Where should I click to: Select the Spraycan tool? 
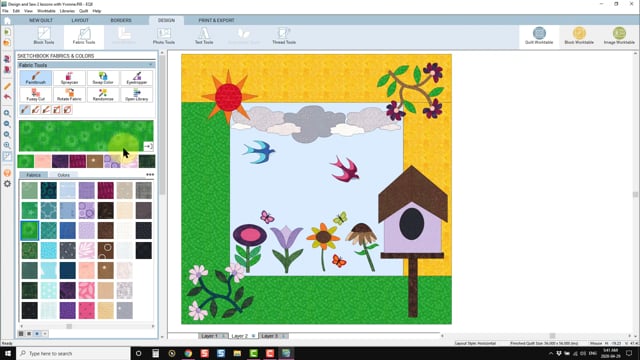point(69,78)
